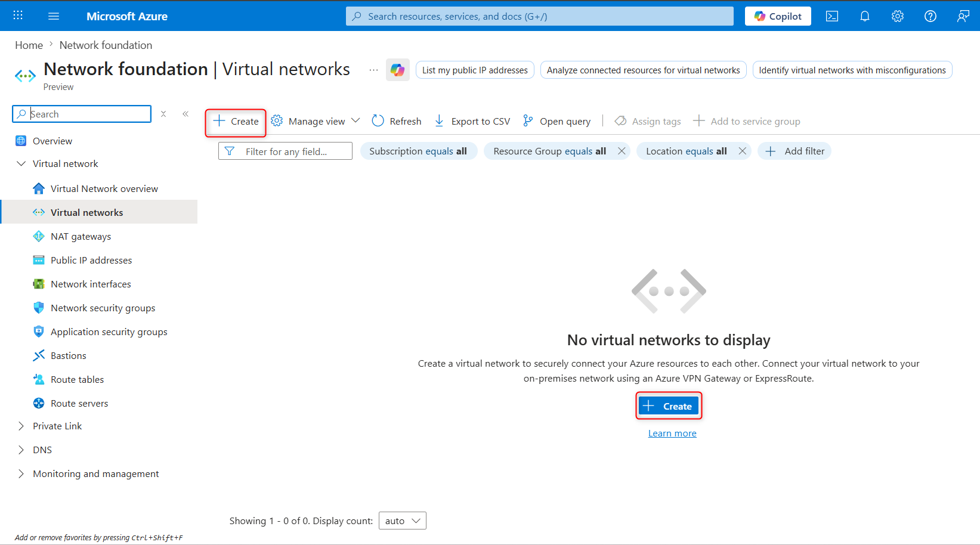Collapse the sidebar with double-chevron icon
Screen dimensions: 980x545
click(x=186, y=114)
